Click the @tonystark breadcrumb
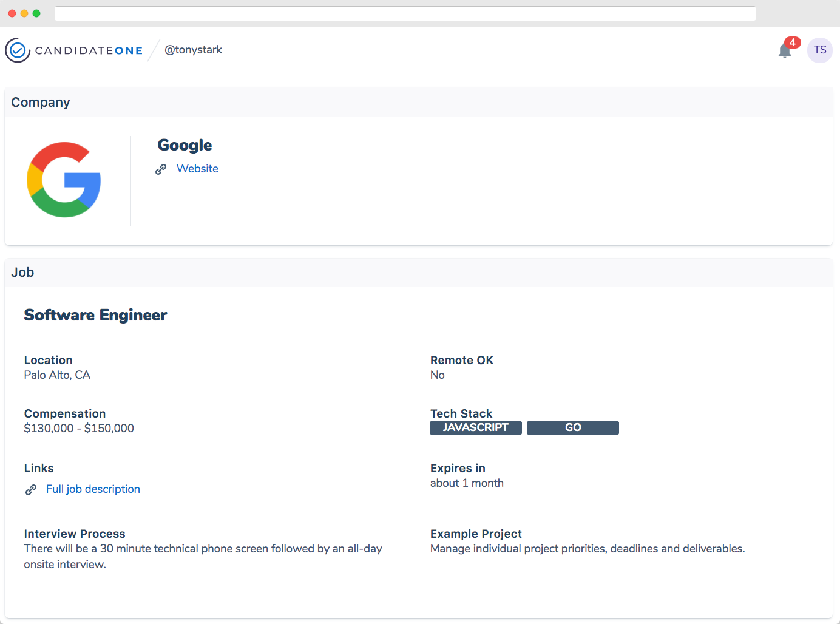840x624 pixels. [x=193, y=50]
